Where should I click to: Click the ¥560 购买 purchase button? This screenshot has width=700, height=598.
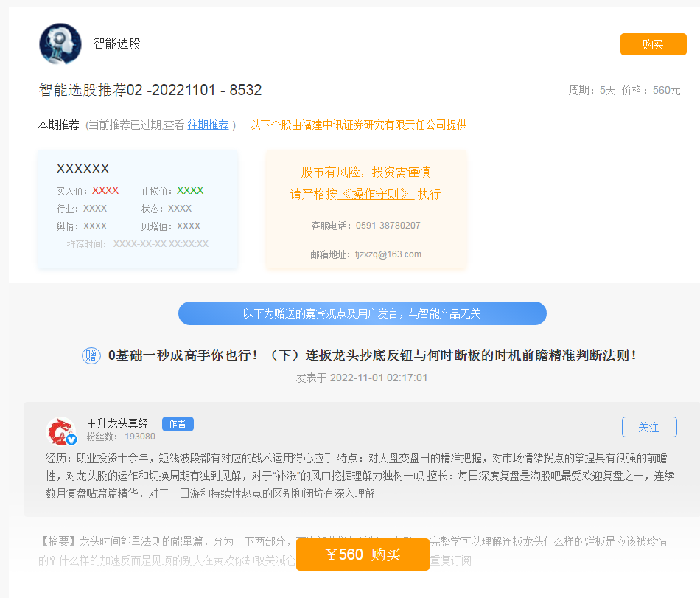click(x=363, y=554)
